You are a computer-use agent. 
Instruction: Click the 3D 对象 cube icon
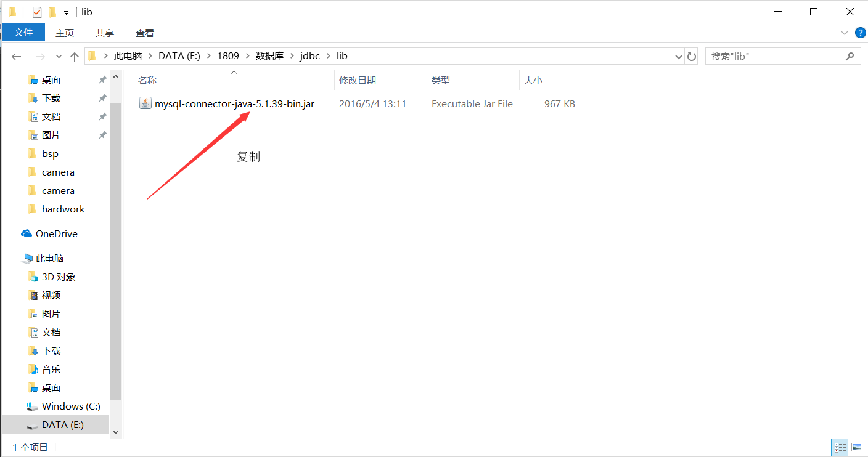point(33,277)
